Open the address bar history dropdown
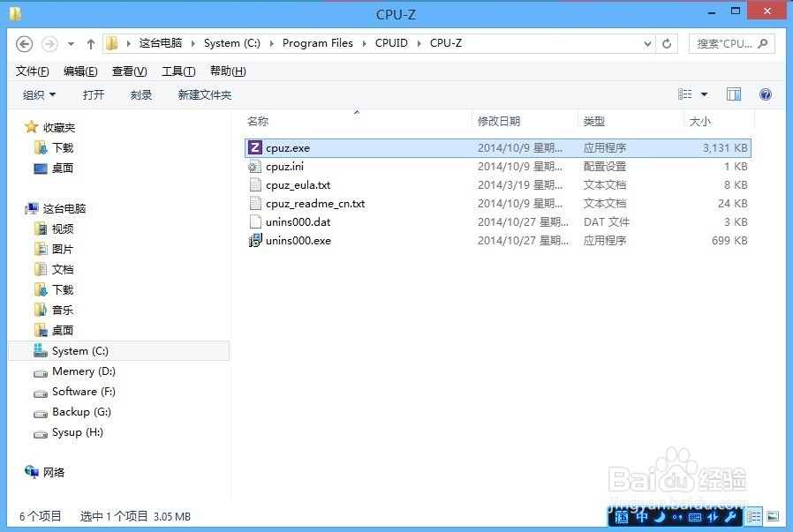Viewport: 793px width, 532px height. [647, 42]
